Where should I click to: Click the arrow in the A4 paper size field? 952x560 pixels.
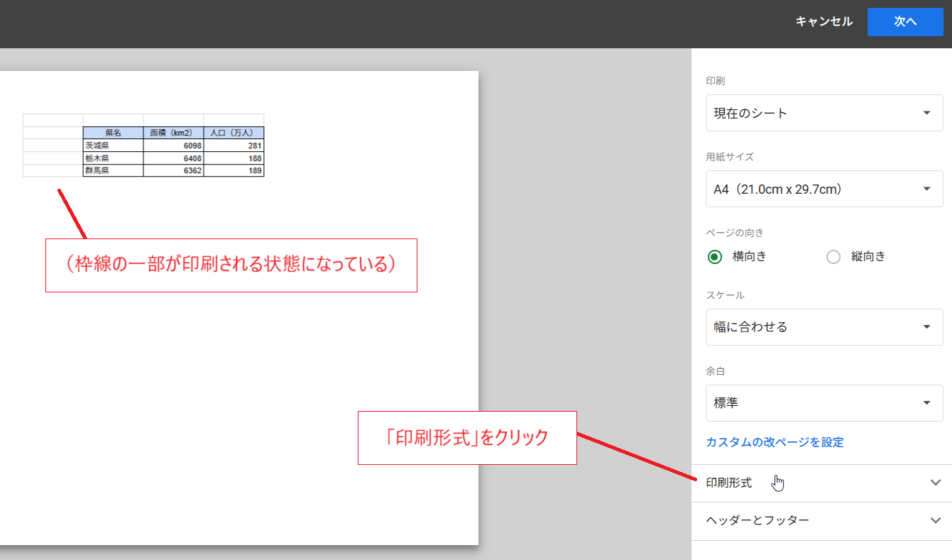coord(926,189)
